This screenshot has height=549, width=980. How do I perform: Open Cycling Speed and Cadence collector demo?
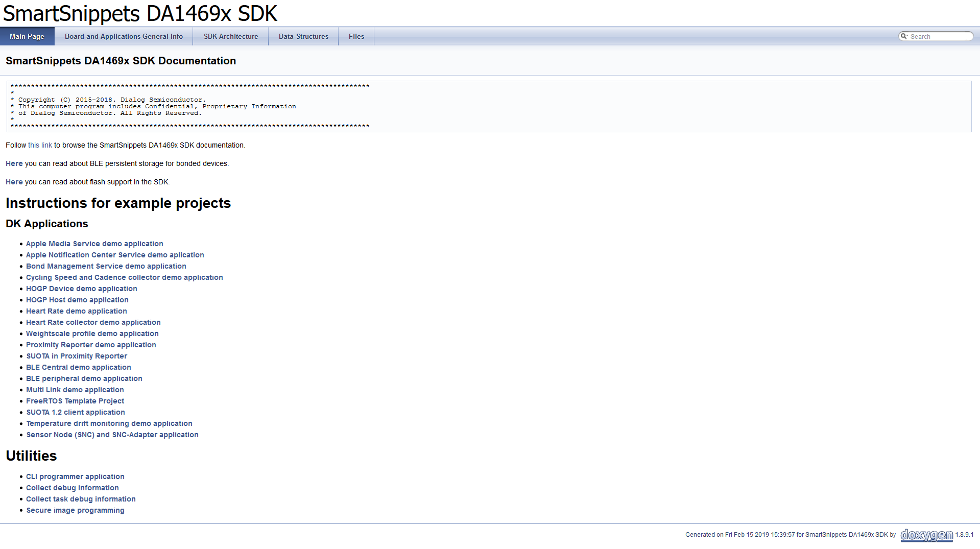(125, 277)
